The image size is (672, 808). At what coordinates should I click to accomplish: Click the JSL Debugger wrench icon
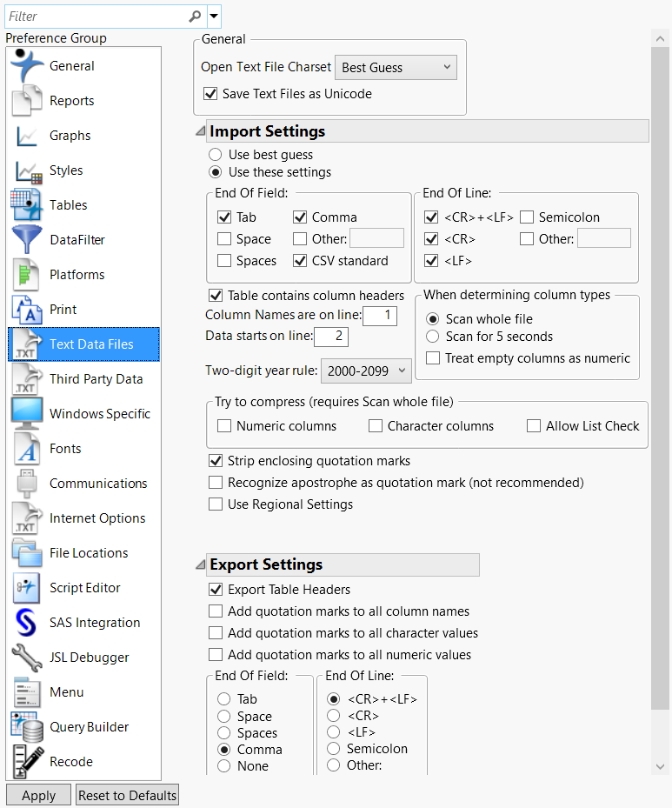[27, 658]
